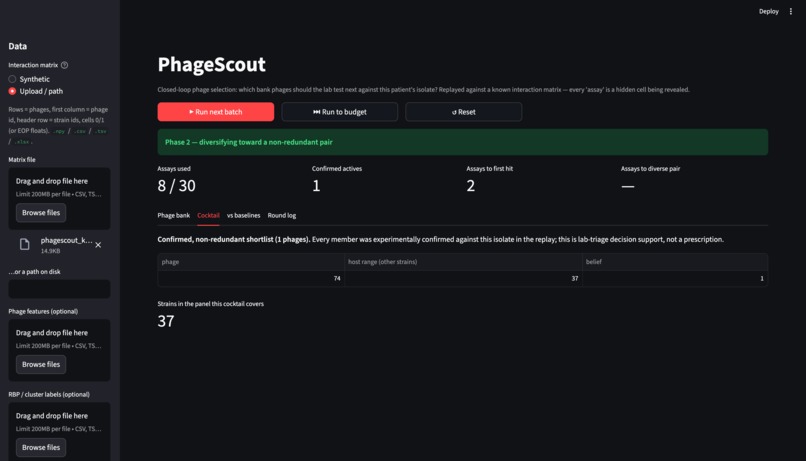Select the Cocktail tab

208,215
